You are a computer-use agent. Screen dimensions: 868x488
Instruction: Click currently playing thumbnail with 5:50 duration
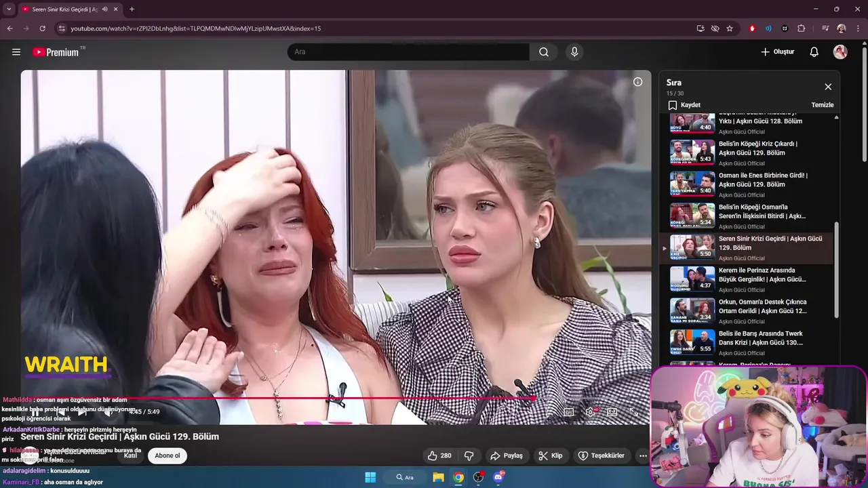tap(692, 247)
